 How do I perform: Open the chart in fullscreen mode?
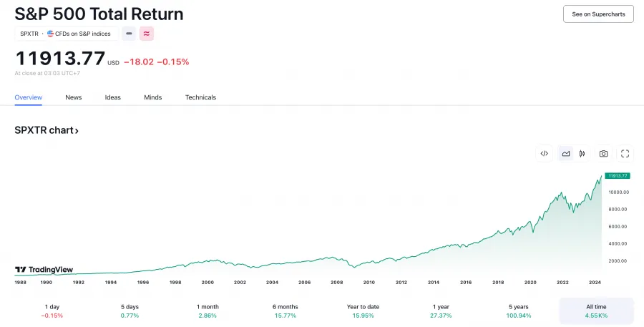pyautogui.click(x=625, y=154)
